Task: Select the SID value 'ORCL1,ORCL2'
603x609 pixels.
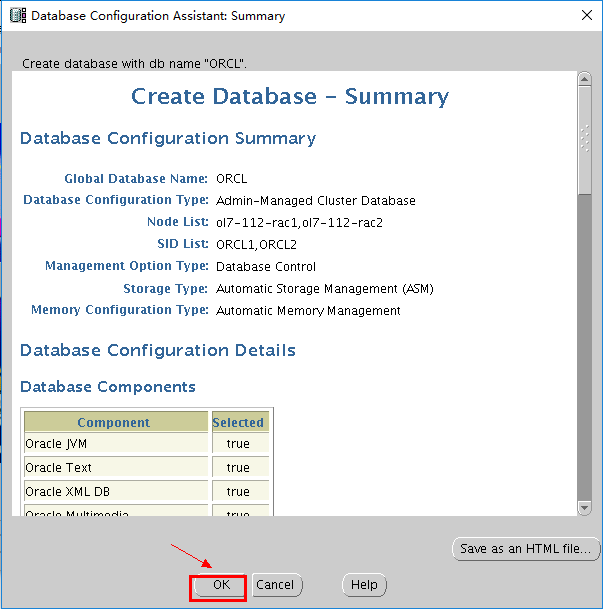Action: coord(256,245)
